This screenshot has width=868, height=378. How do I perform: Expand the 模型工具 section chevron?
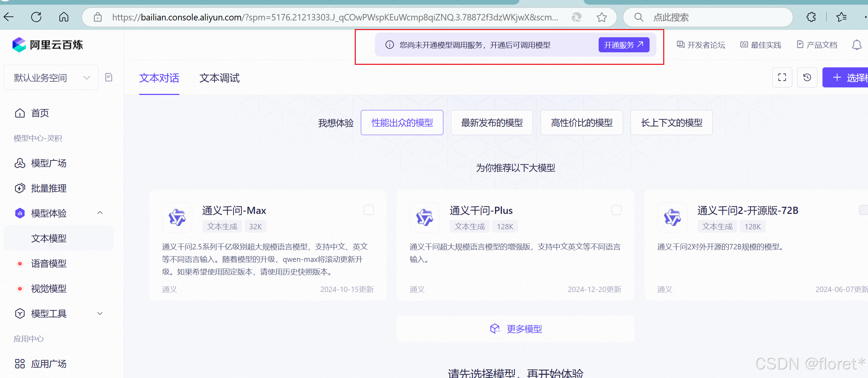[x=100, y=314]
